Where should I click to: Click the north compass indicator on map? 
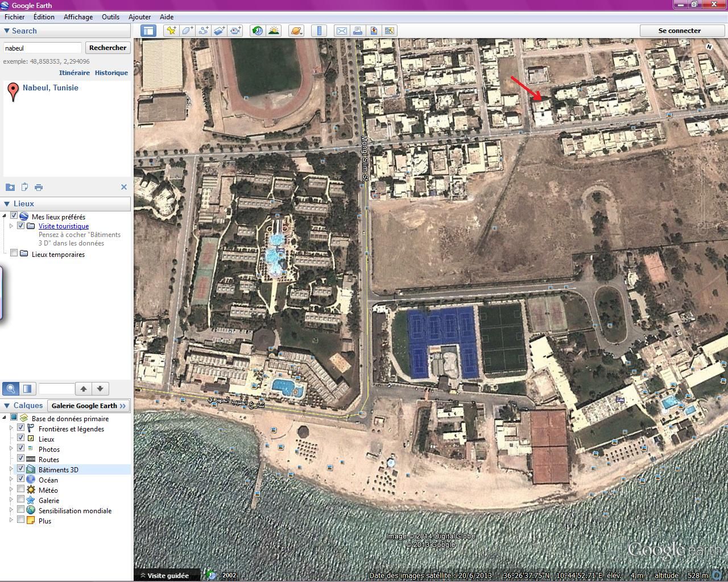tap(709, 47)
